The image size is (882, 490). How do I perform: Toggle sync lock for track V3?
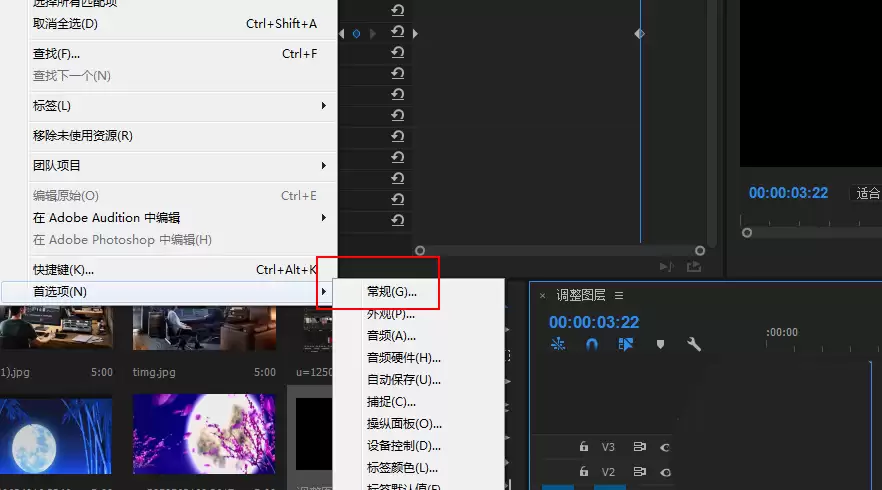[640, 447]
